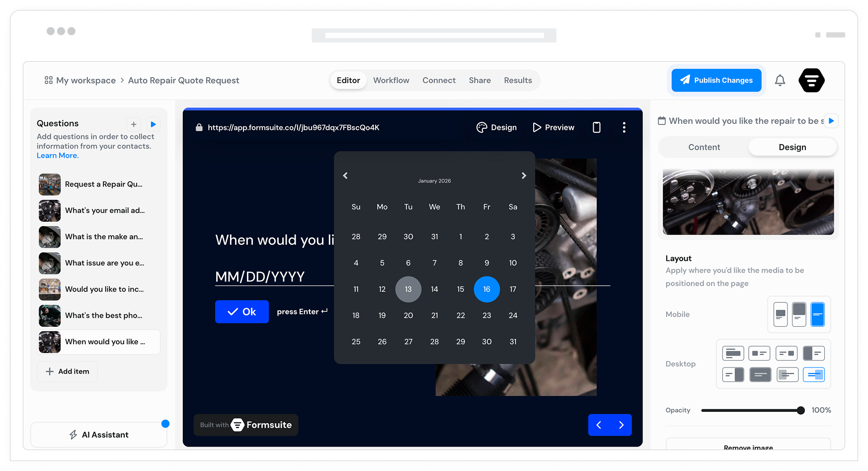
Task: Open the Formsuite profile avatar
Action: pos(811,80)
